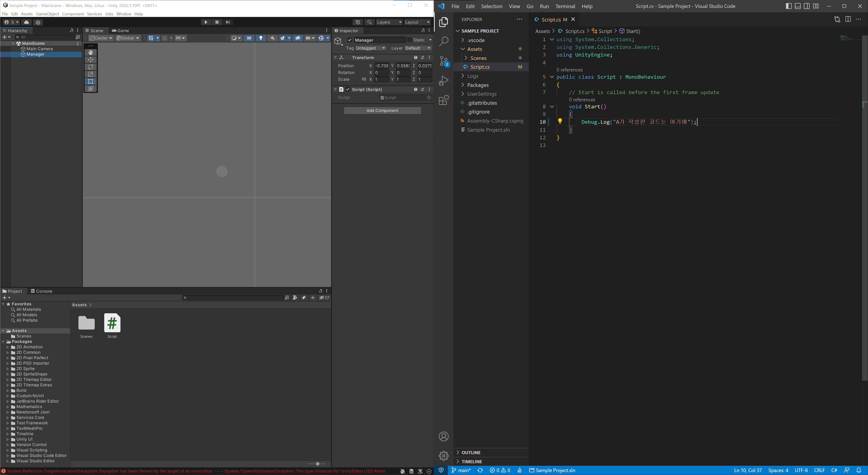
Task: Open the Layers dropdown
Action: click(x=389, y=22)
